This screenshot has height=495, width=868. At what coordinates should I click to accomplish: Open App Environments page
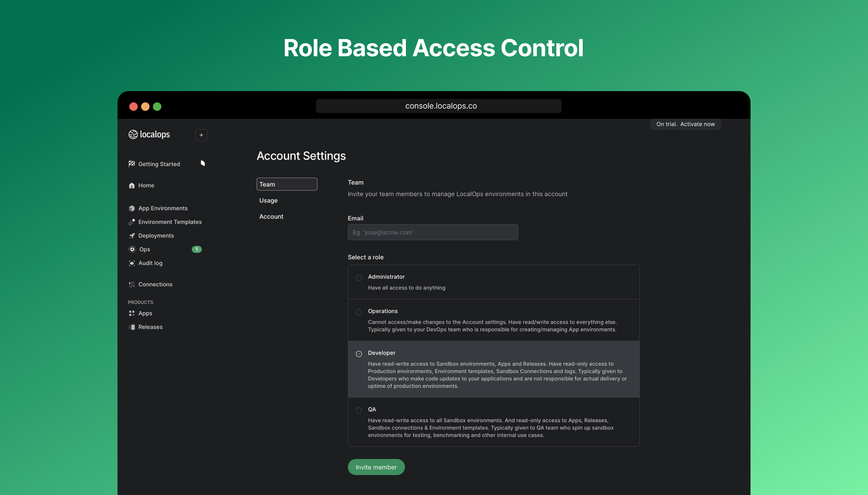click(x=163, y=208)
